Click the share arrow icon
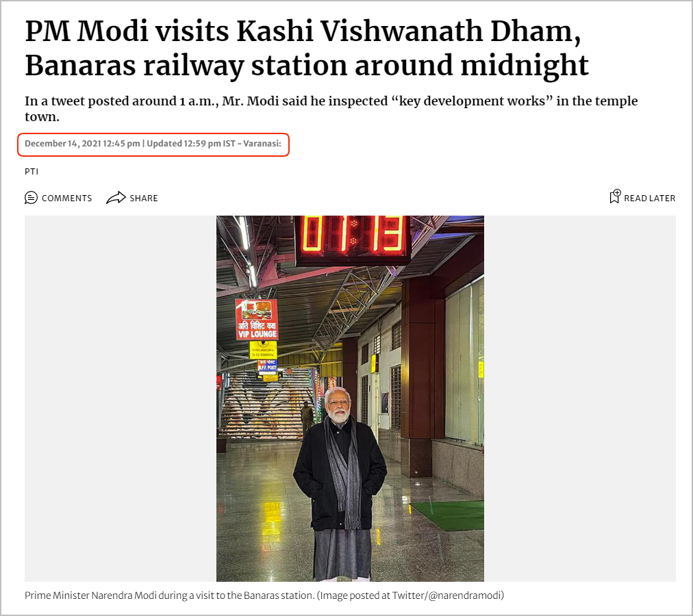This screenshot has height=616, width=693. coord(116,198)
